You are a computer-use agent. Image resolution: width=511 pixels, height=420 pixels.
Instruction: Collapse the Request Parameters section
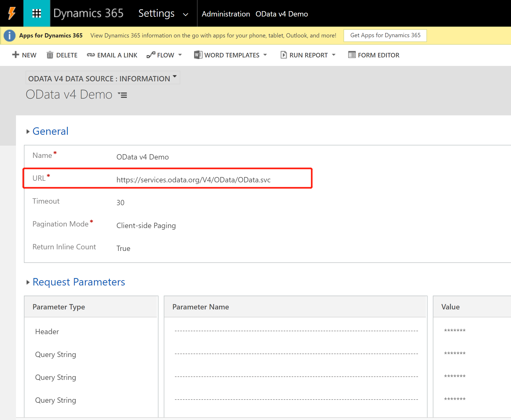click(28, 282)
